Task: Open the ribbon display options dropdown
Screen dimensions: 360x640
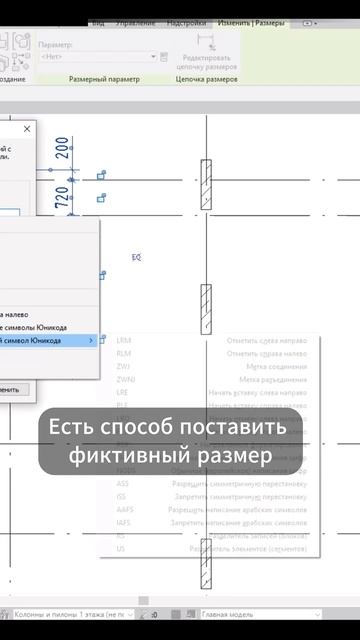Action: pyautogui.click(x=310, y=24)
